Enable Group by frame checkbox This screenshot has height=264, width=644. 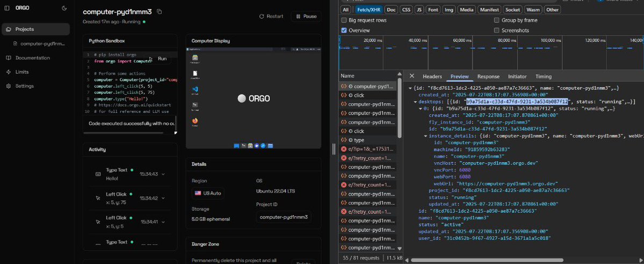point(496,20)
